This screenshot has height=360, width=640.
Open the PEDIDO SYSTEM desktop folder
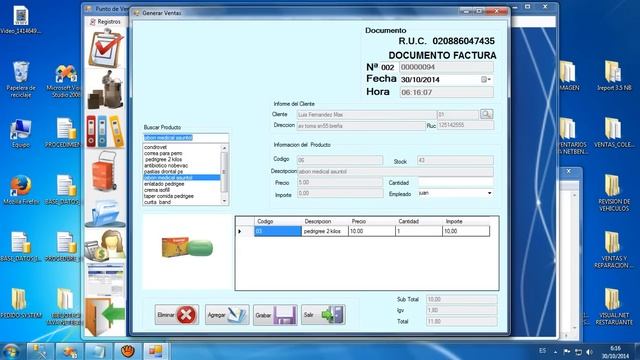pyautogui.click(x=21, y=303)
